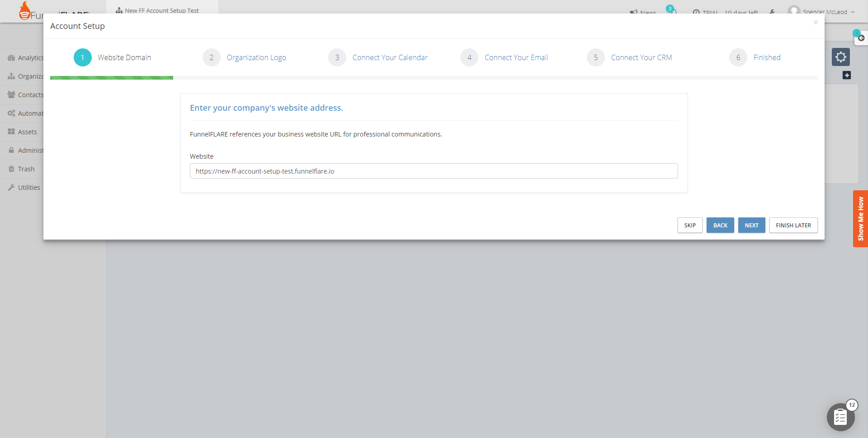This screenshot has width=868, height=438.
Task: Open the orange Show Me How tab
Action: [x=860, y=219]
